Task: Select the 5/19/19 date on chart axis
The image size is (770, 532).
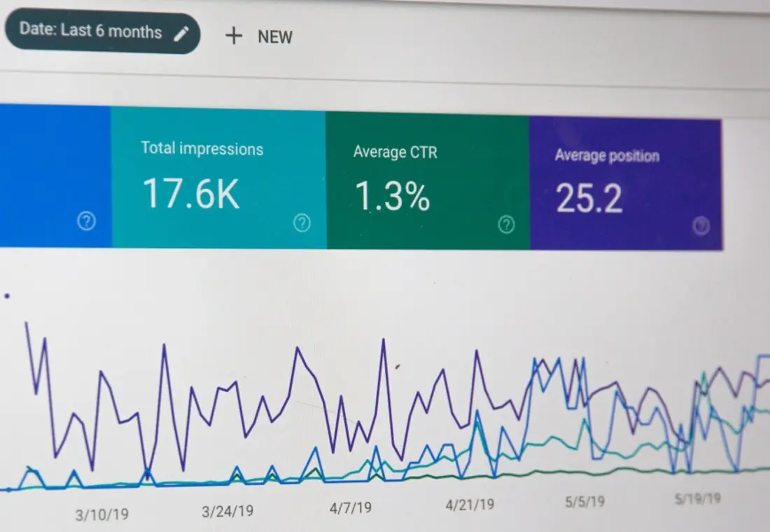Action: pos(697,498)
